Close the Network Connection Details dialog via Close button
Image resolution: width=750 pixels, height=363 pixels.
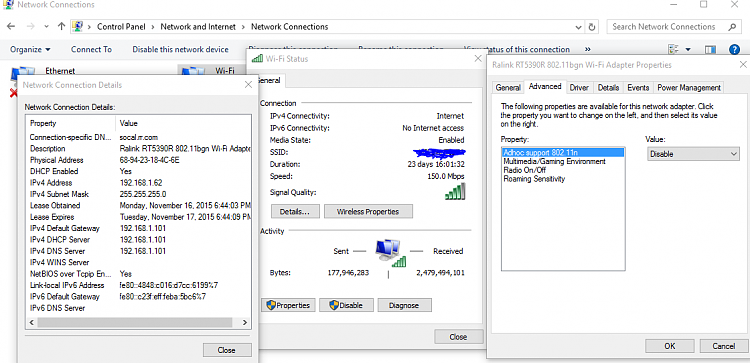click(227, 350)
